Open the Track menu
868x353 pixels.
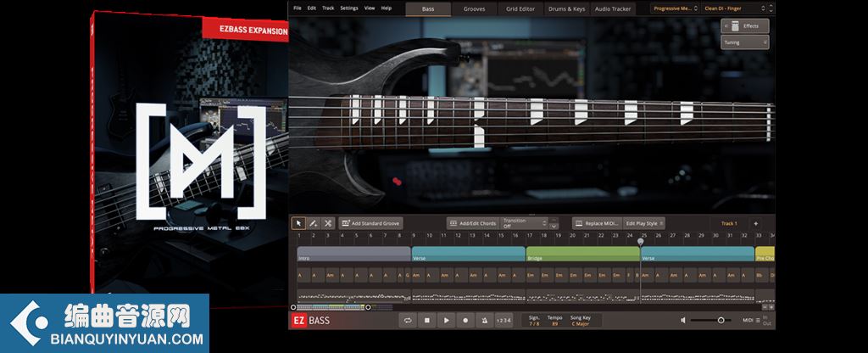click(x=328, y=8)
